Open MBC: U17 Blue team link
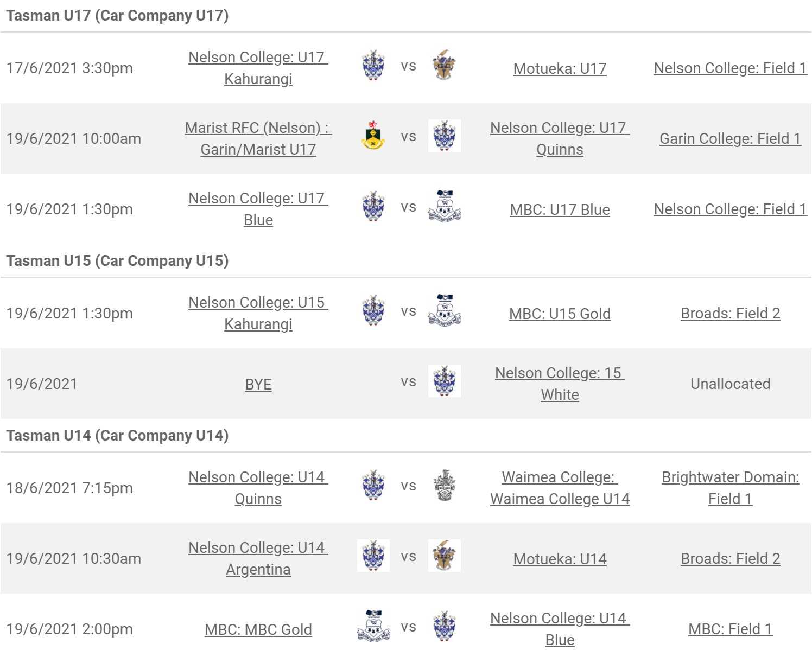The image size is (812, 650). (560, 210)
